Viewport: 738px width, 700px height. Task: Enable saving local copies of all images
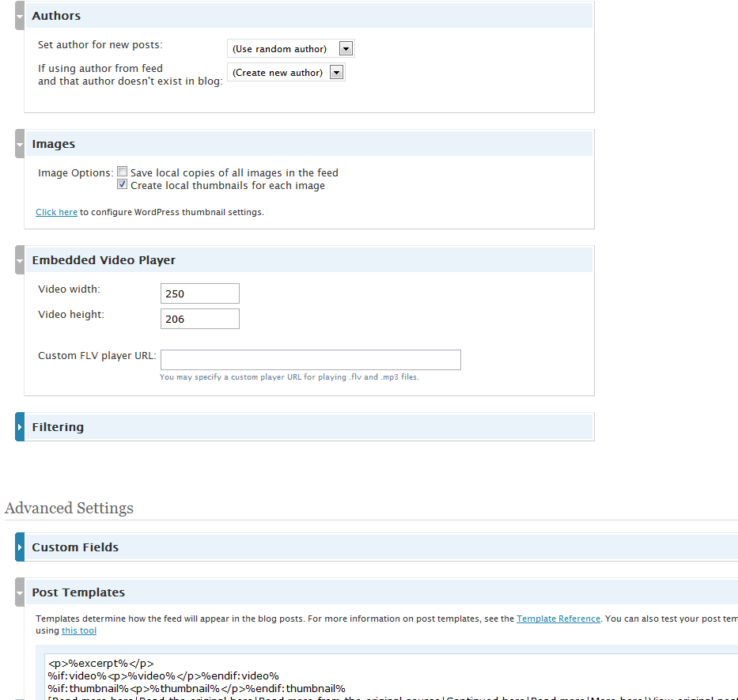(x=122, y=172)
